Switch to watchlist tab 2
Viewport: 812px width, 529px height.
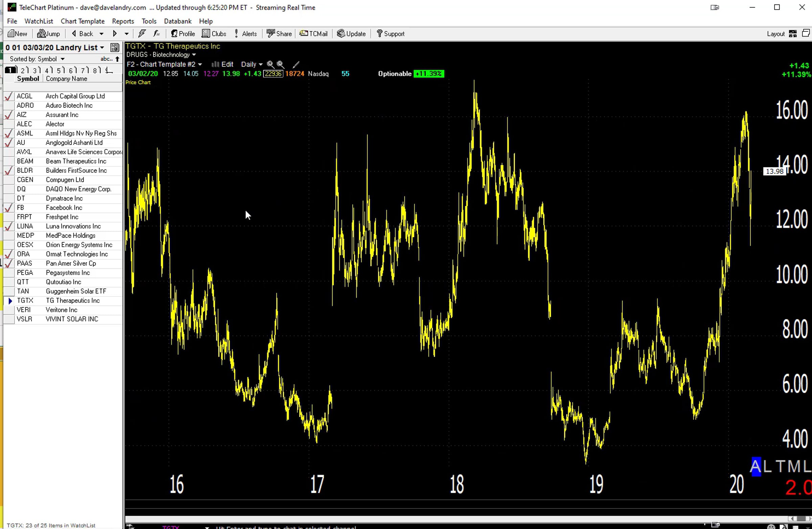tap(23, 70)
